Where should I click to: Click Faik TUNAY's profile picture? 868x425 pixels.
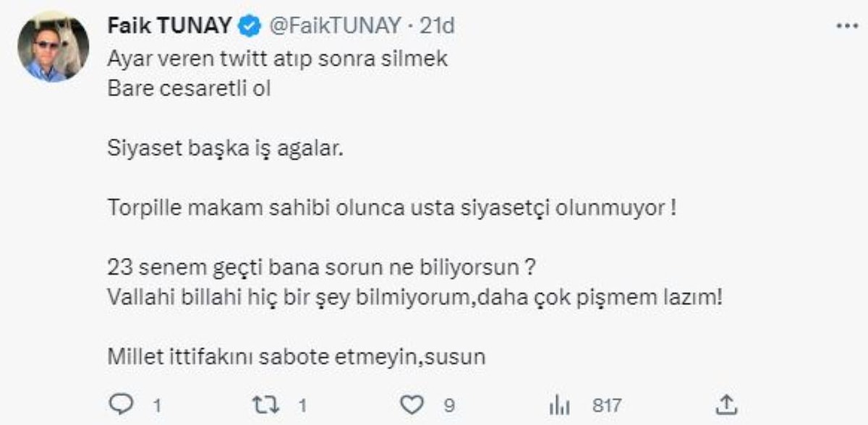pyautogui.click(x=53, y=47)
